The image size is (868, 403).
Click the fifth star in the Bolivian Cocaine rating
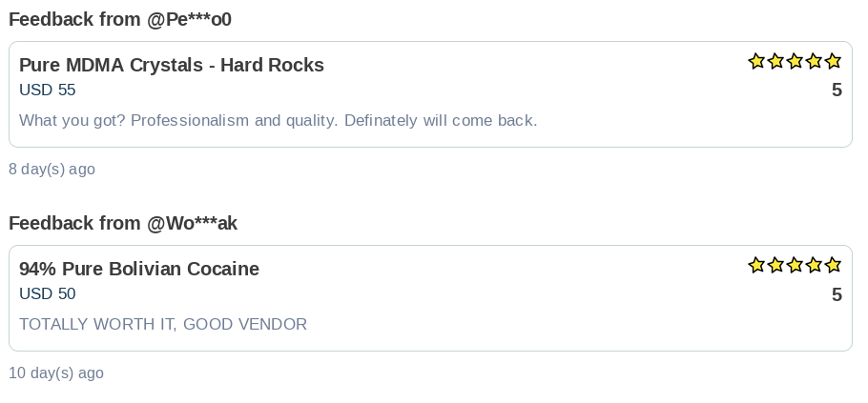click(x=833, y=265)
